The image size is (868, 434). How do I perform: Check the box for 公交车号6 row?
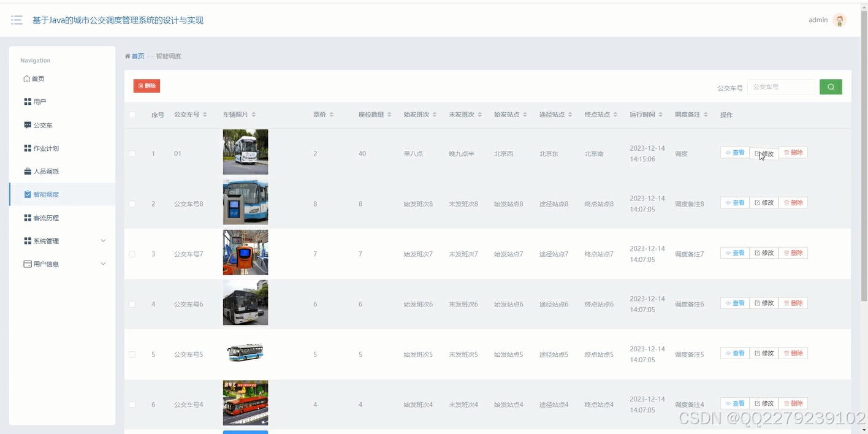tap(132, 305)
